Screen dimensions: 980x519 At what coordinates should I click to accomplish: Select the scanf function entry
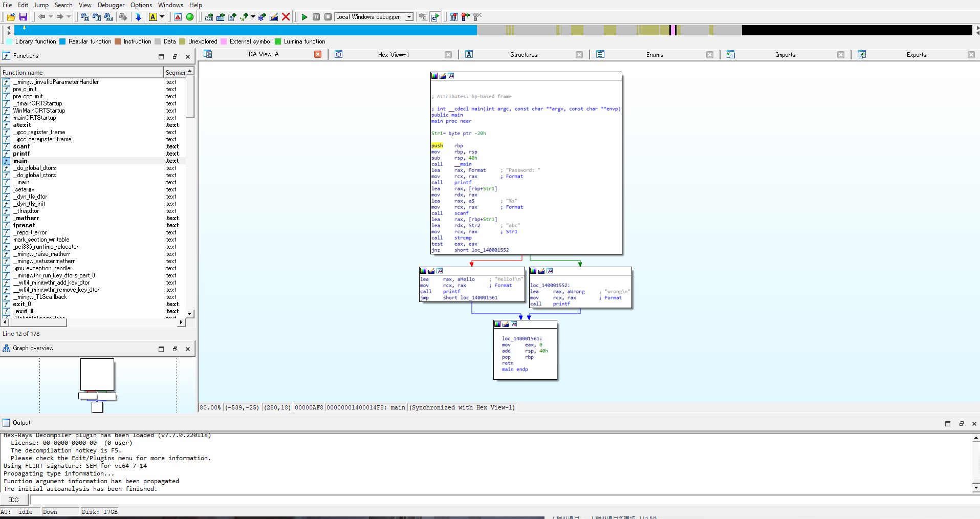(21, 146)
